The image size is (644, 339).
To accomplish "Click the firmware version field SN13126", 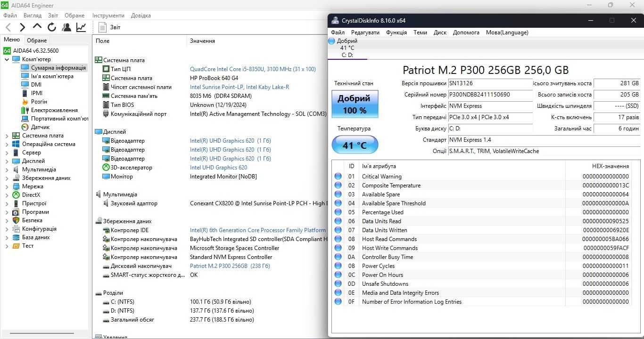I will point(490,83).
